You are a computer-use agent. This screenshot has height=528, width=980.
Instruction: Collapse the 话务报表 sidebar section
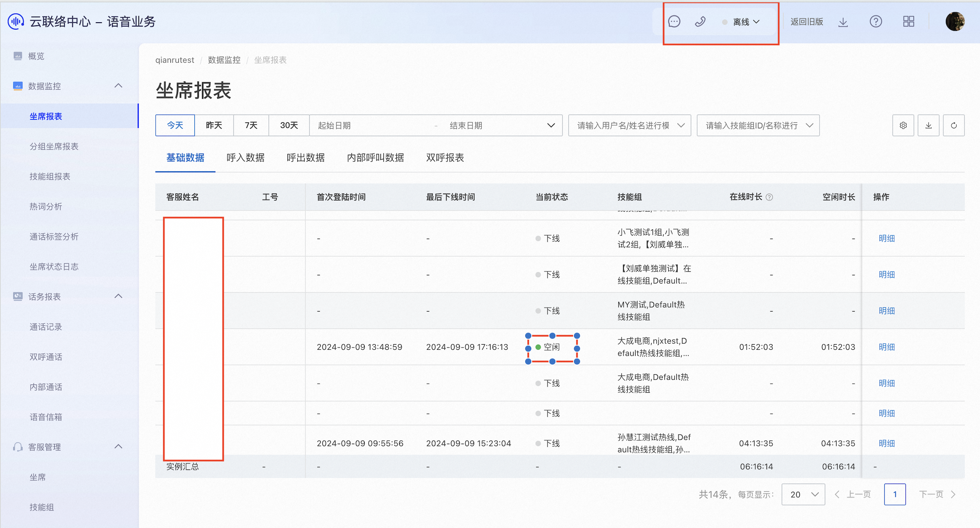point(119,296)
